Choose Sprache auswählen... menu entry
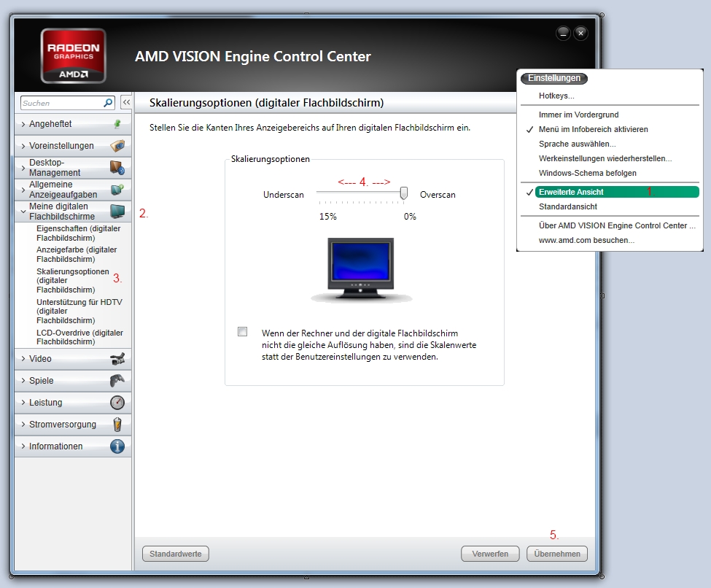 578,144
